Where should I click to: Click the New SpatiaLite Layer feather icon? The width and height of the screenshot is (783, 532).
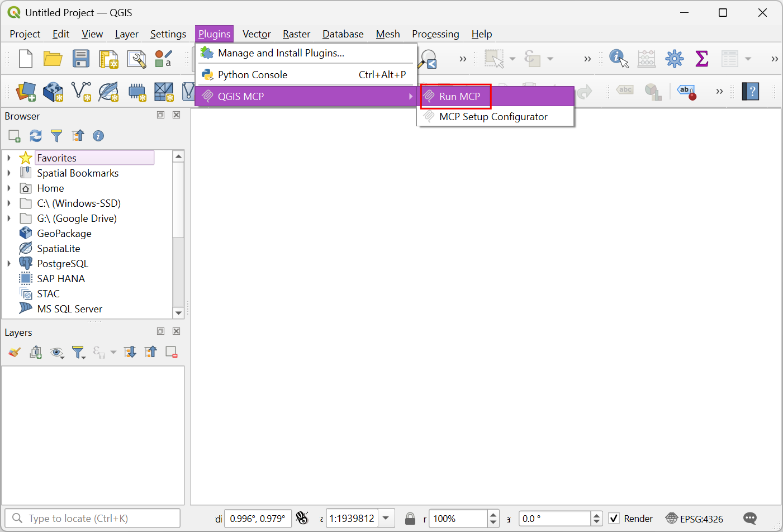tap(108, 92)
